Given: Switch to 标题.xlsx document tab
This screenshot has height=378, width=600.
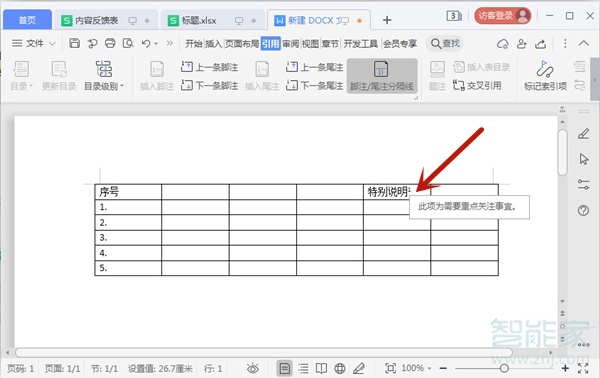Looking at the screenshot, I should click(x=212, y=20).
